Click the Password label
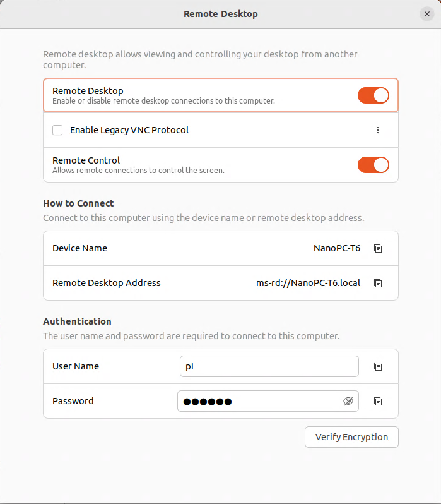 click(x=73, y=401)
